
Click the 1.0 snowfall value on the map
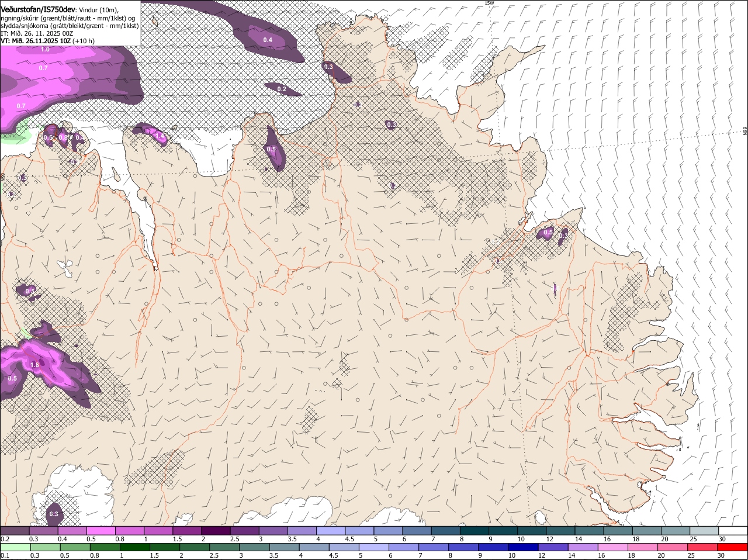point(45,50)
